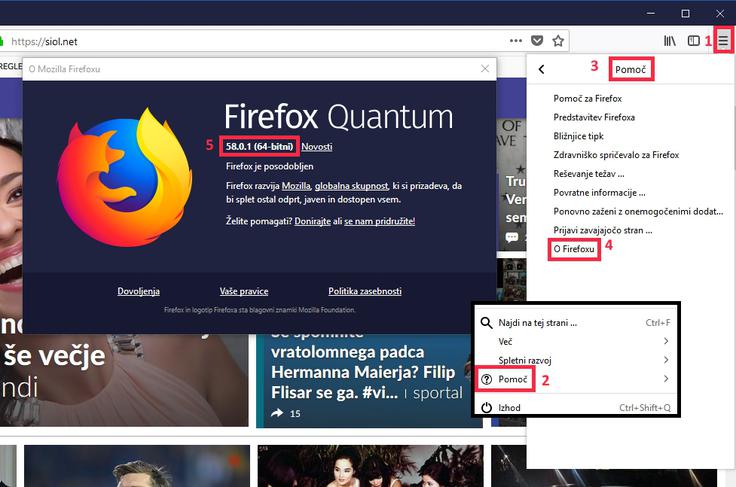The width and height of the screenshot is (736, 487).
Task: Maximize the Firefox window
Action: pyautogui.click(x=685, y=14)
